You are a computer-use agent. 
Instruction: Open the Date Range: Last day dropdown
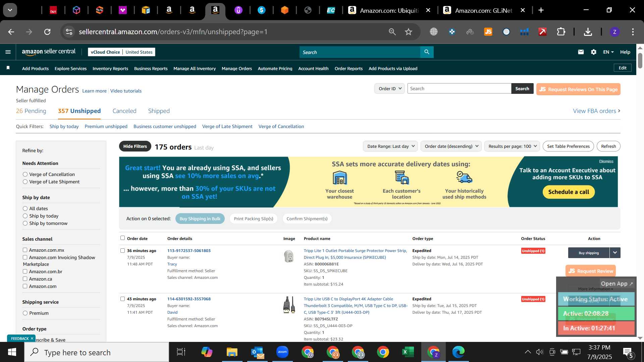click(x=390, y=146)
